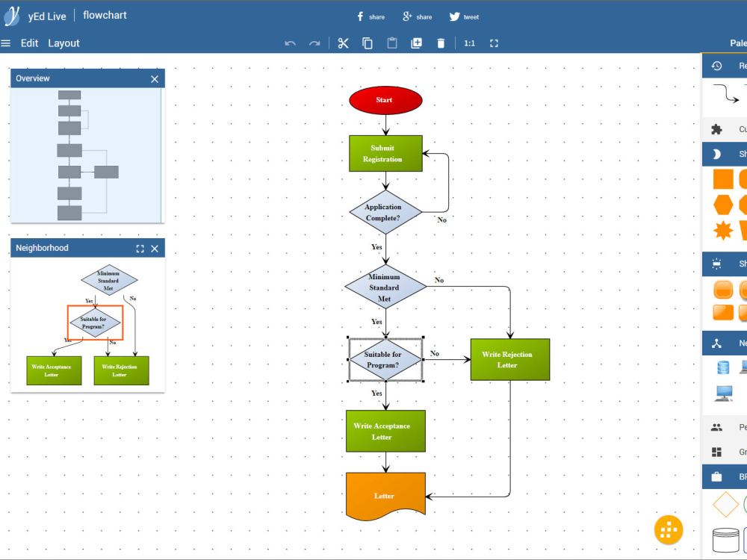Select the Submit Registration node
747x560 pixels.
385,153
